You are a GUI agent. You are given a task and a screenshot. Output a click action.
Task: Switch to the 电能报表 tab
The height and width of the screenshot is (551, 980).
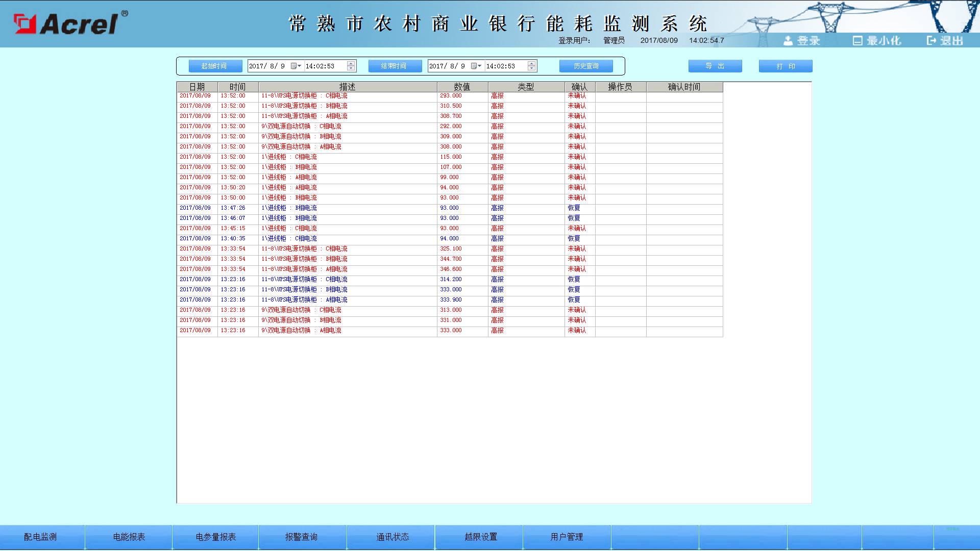click(129, 537)
